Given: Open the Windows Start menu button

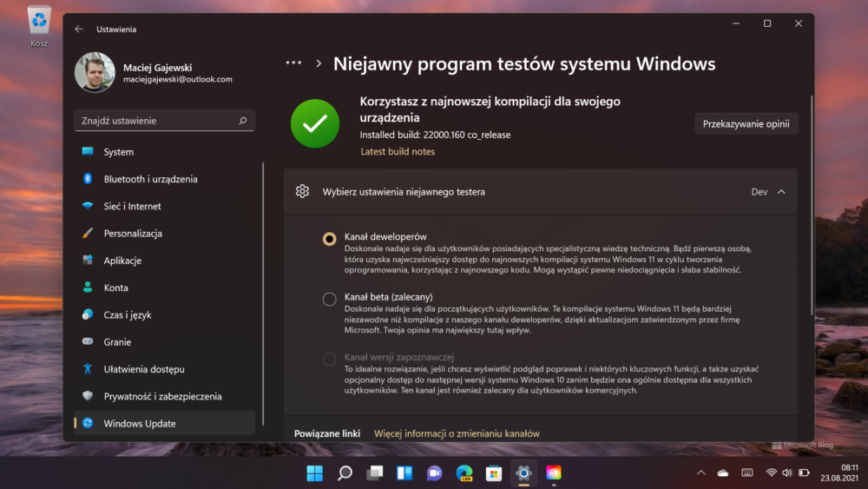Looking at the screenshot, I should (314, 473).
